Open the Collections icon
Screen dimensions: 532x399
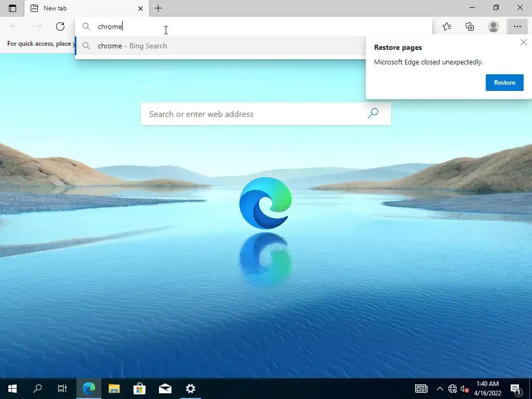(x=470, y=26)
